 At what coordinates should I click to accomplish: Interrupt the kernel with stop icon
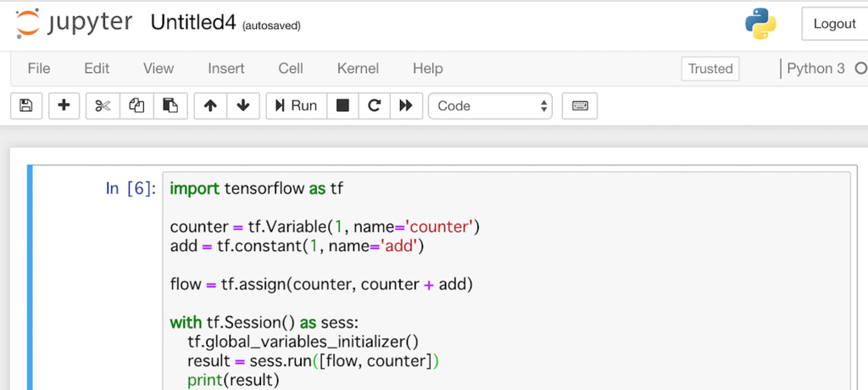342,106
